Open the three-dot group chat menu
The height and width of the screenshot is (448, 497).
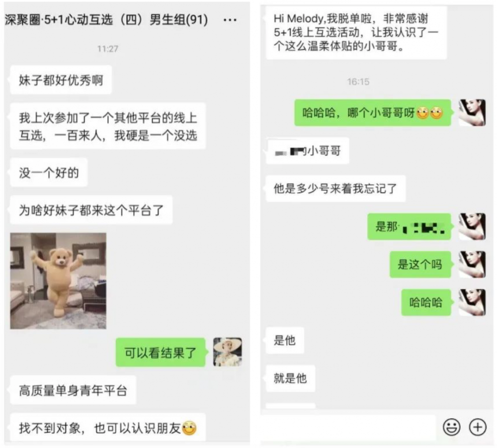tap(230, 20)
